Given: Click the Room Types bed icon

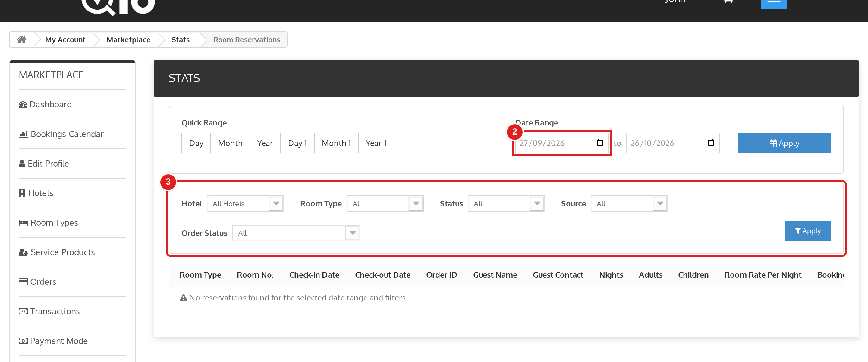Looking at the screenshot, I should (x=23, y=223).
